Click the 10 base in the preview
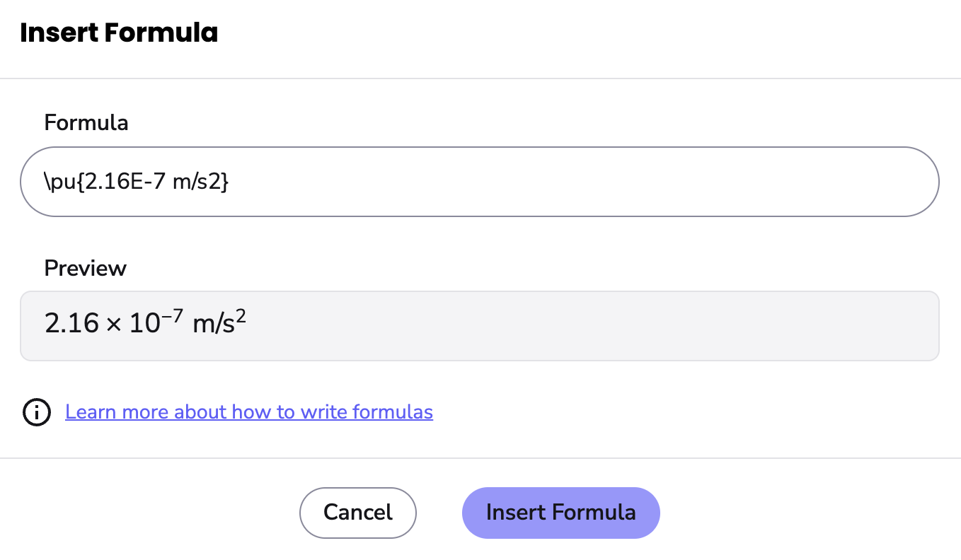 click(x=144, y=324)
